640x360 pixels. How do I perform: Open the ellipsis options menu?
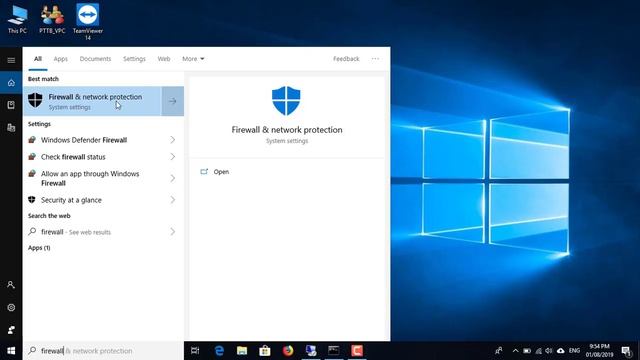375,59
